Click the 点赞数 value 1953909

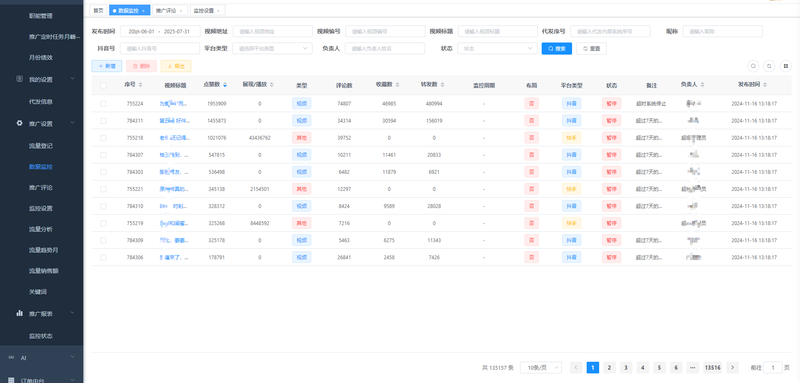coord(217,104)
